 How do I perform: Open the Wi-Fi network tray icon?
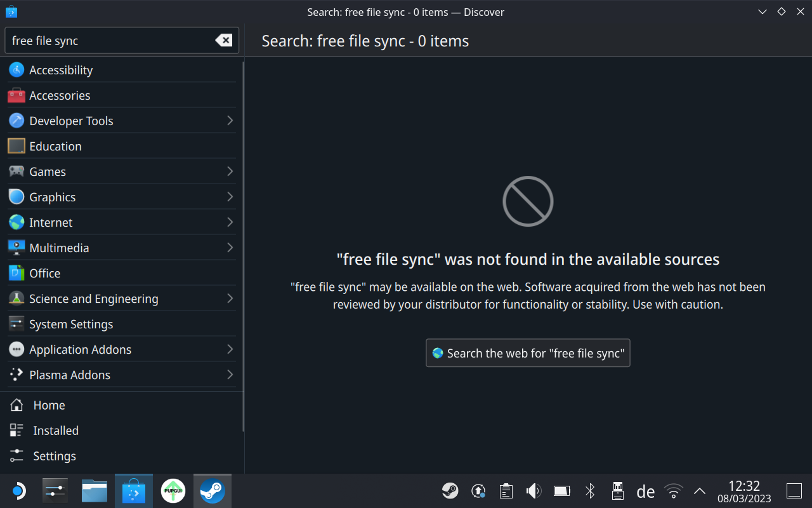674,491
